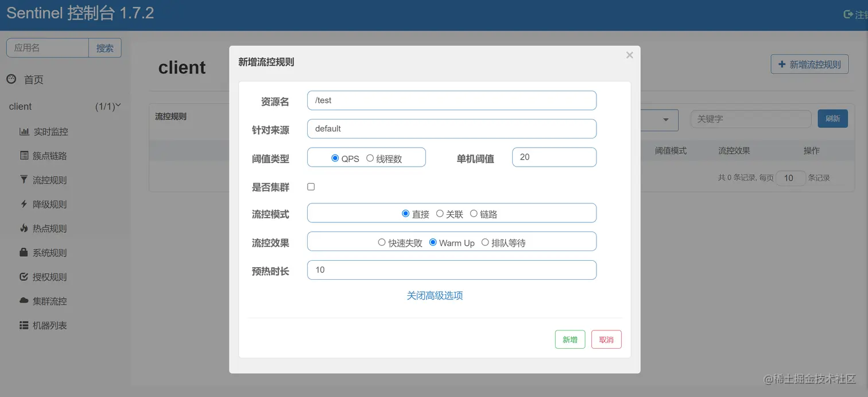Click the funnel icon next to 流控规则
The width and height of the screenshot is (868, 397).
24,180
